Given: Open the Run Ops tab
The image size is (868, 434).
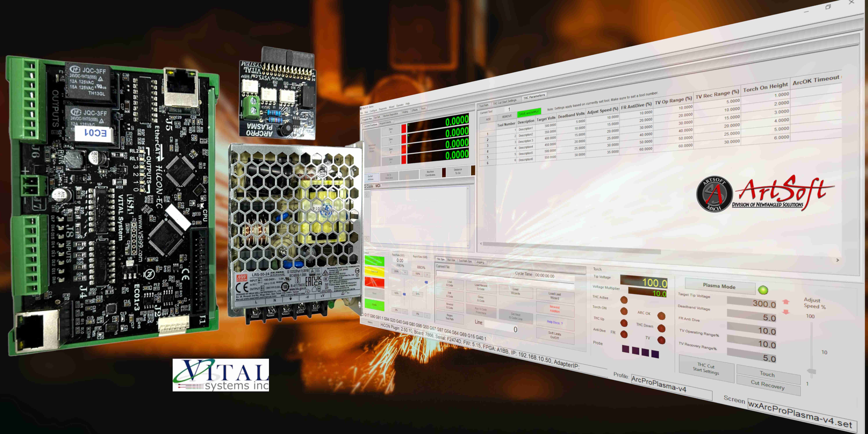Looking at the screenshot, I should coord(451,260).
